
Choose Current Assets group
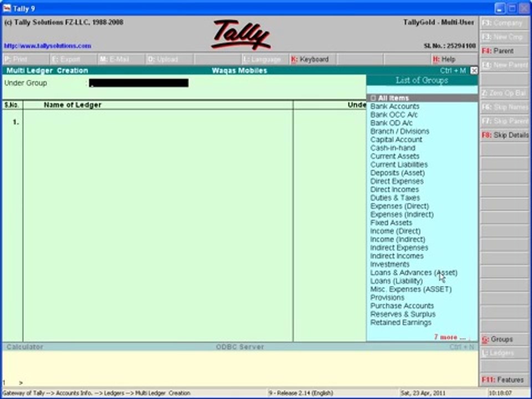(x=395, y=156)
